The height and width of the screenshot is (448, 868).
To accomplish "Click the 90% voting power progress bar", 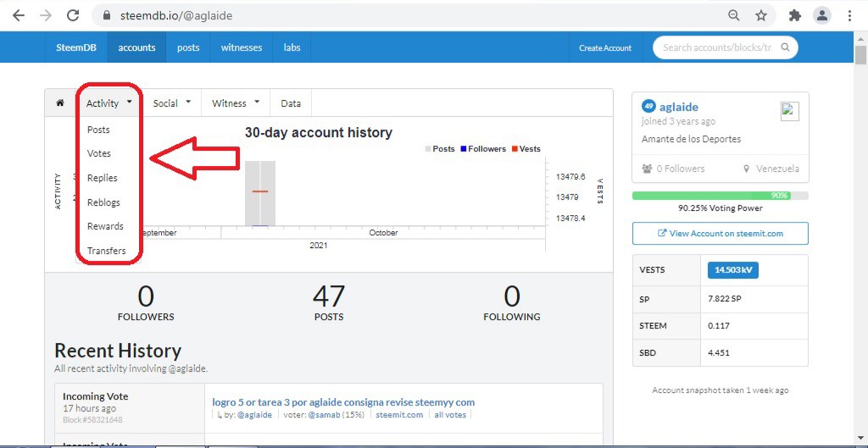I will 721,196.
